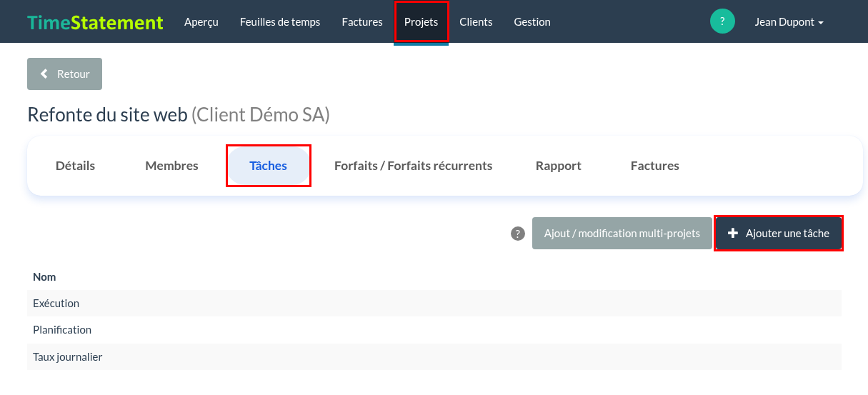Image resolution: width=868 pixels, height=395 pixels.
Task: Open Forfaits / Forfaits récurrents tab
Action: coord(413,166)
